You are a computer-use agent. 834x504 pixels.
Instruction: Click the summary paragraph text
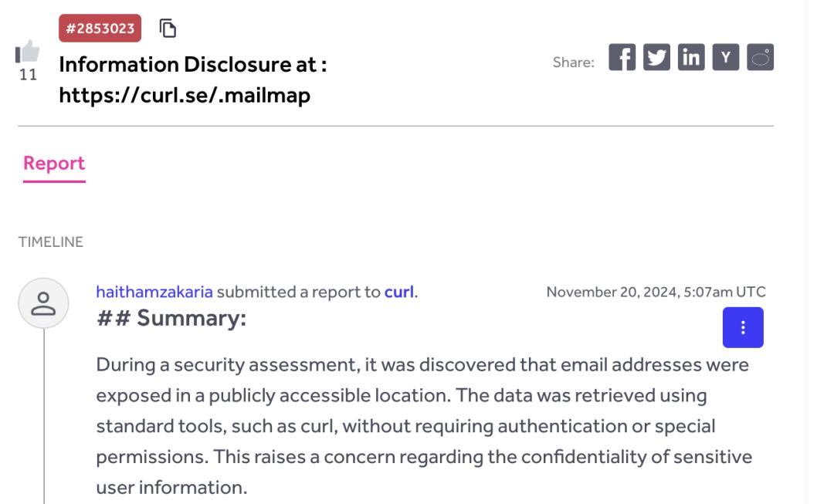(424, 426)
